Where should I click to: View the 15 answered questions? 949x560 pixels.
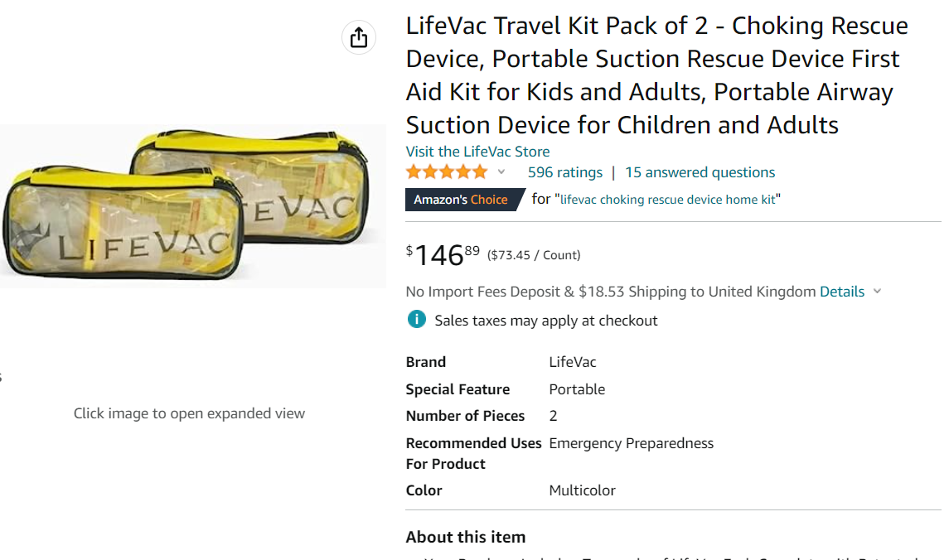(700, 172)
